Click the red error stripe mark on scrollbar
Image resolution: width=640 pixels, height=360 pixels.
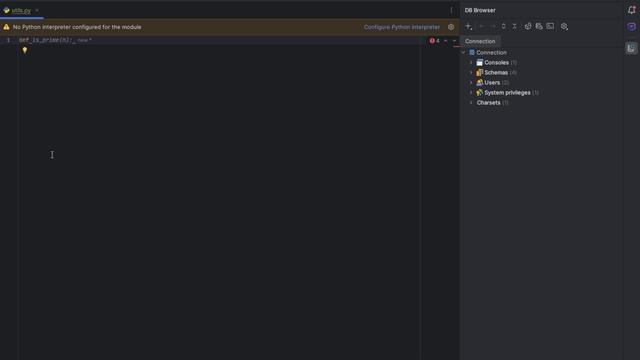pos(456,46)
